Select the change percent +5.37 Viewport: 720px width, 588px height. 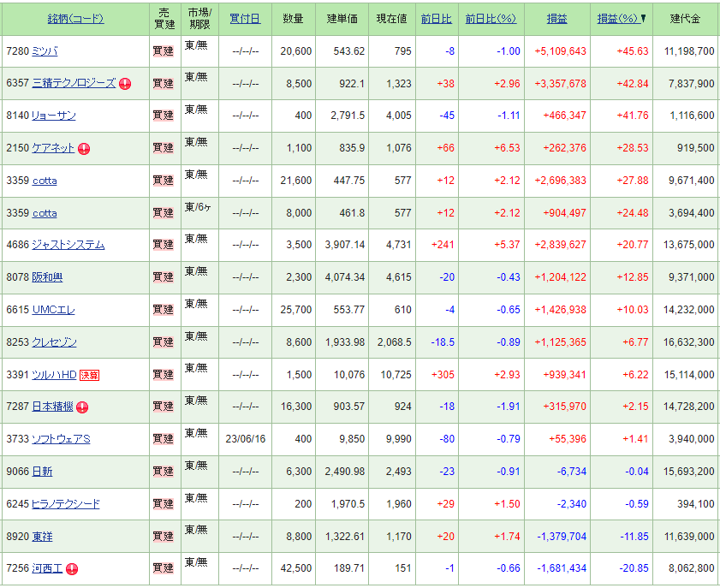click(x=507, y=245)
